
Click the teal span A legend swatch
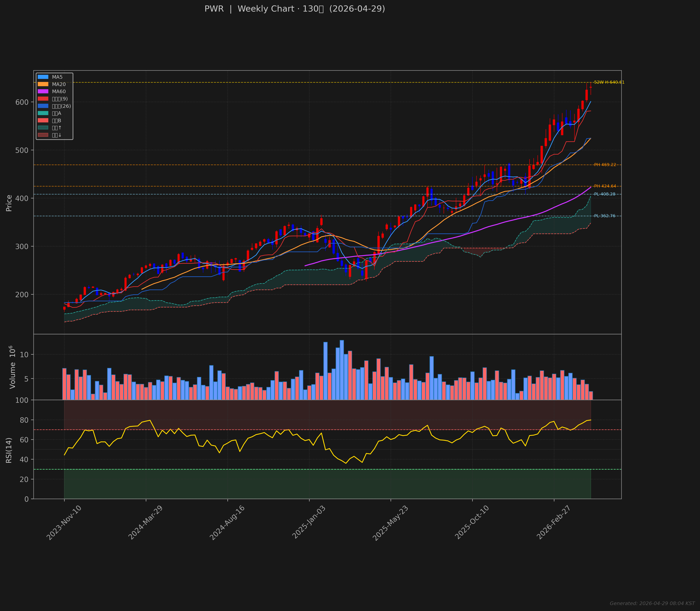(43, 113)
